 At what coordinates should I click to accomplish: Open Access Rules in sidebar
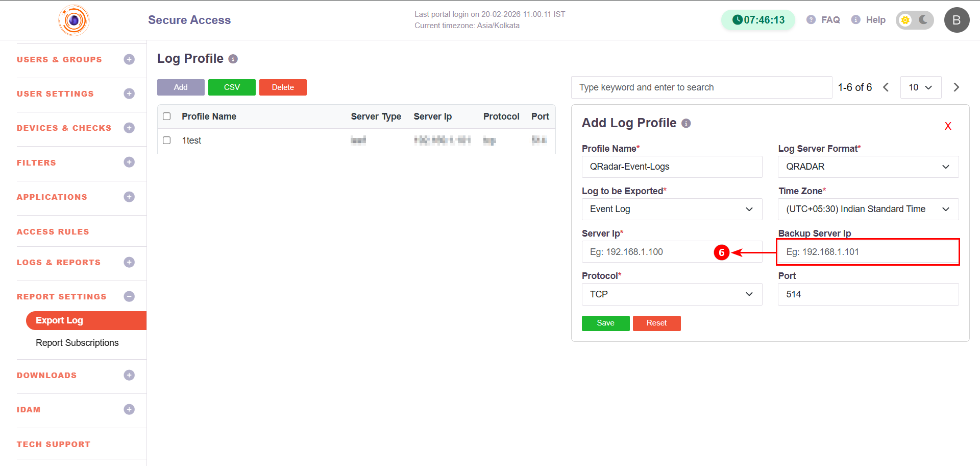53,232
